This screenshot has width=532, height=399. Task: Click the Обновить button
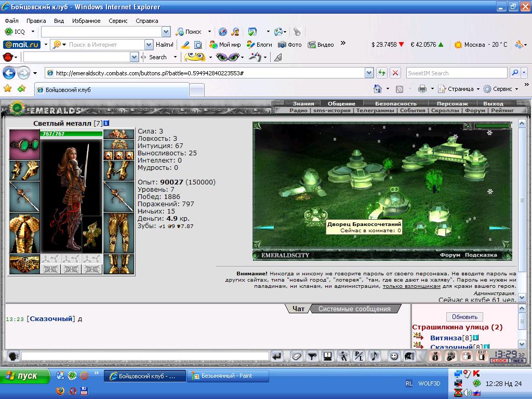[464, 317]
